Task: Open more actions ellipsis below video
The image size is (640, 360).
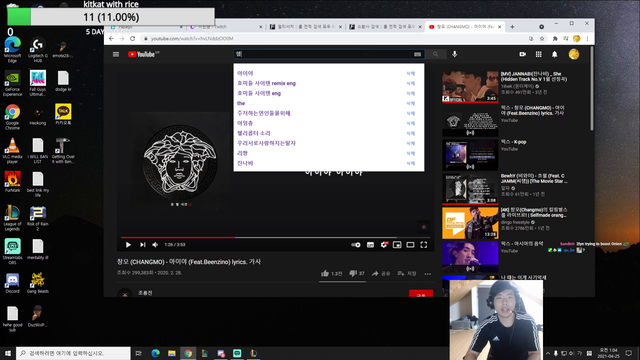Action: tap(427, 274)
